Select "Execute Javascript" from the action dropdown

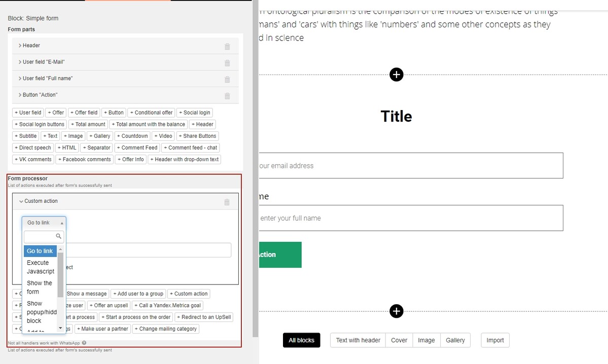(40, 267)
